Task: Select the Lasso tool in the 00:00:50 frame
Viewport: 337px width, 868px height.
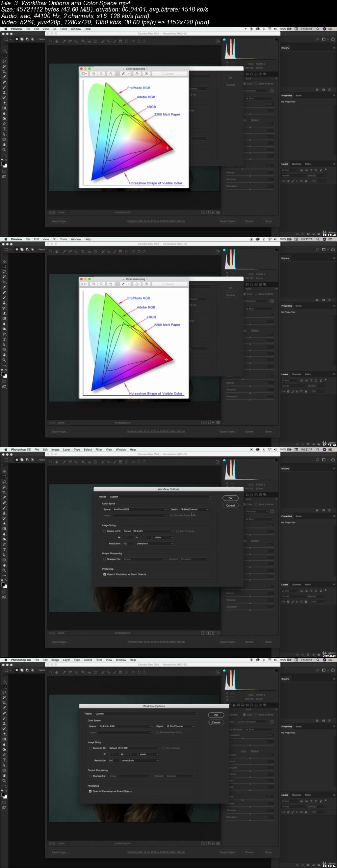Action: 4,61
